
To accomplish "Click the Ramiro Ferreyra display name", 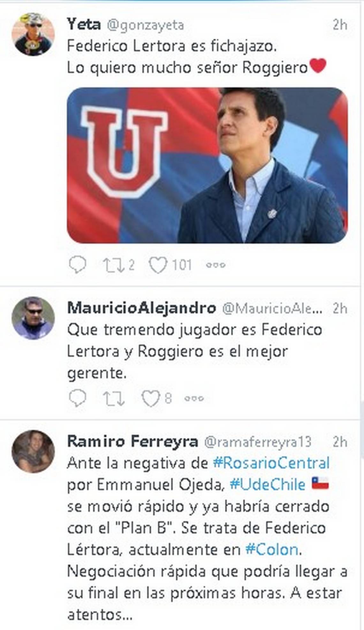I will pyautogui.click(x=133, y=441).
